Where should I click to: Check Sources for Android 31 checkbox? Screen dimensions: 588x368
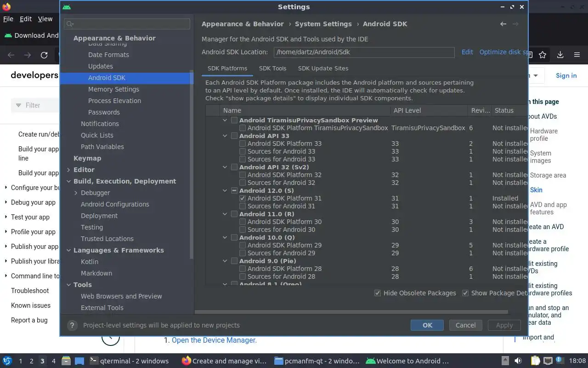click(243, 206)
